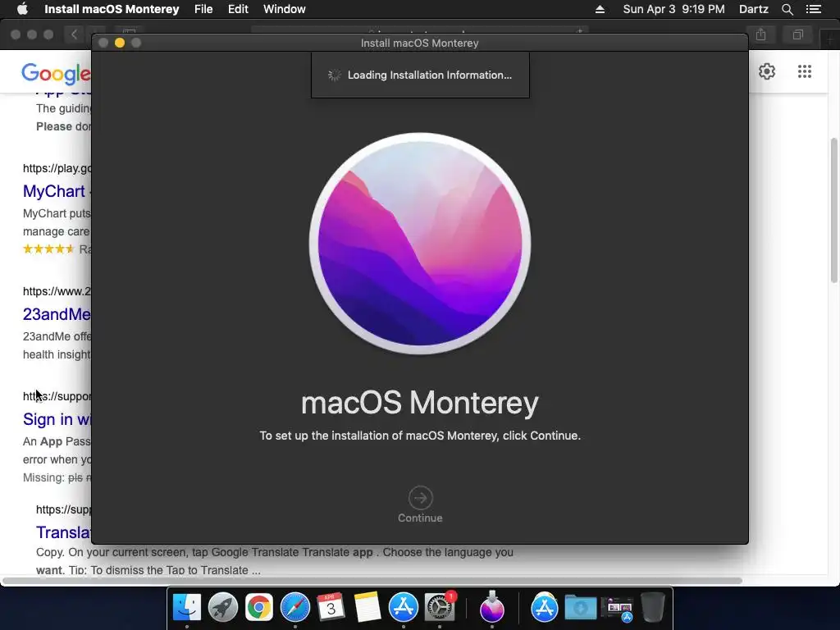Click Safari's vertical scrollbar thumb
Viewport: 840px width, 630px height.
(x=833, y=210)
